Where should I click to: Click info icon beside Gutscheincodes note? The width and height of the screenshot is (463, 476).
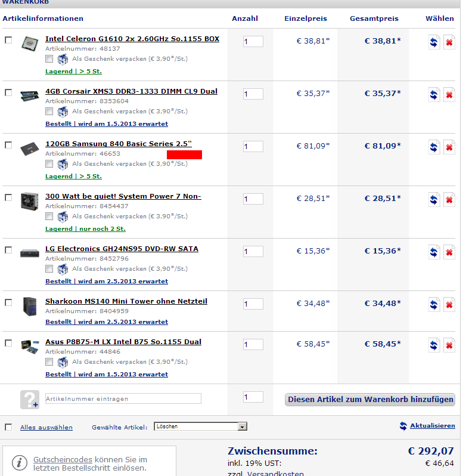point(20,463)
